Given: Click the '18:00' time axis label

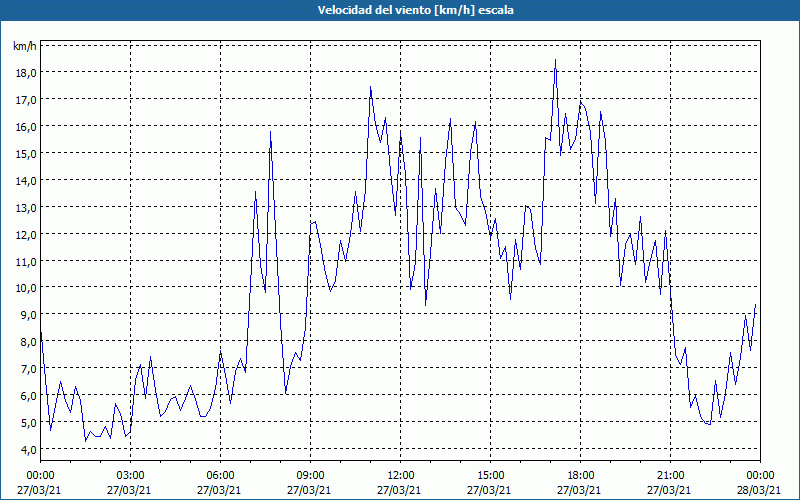Looking at the screenshot, I should point(580,476).
